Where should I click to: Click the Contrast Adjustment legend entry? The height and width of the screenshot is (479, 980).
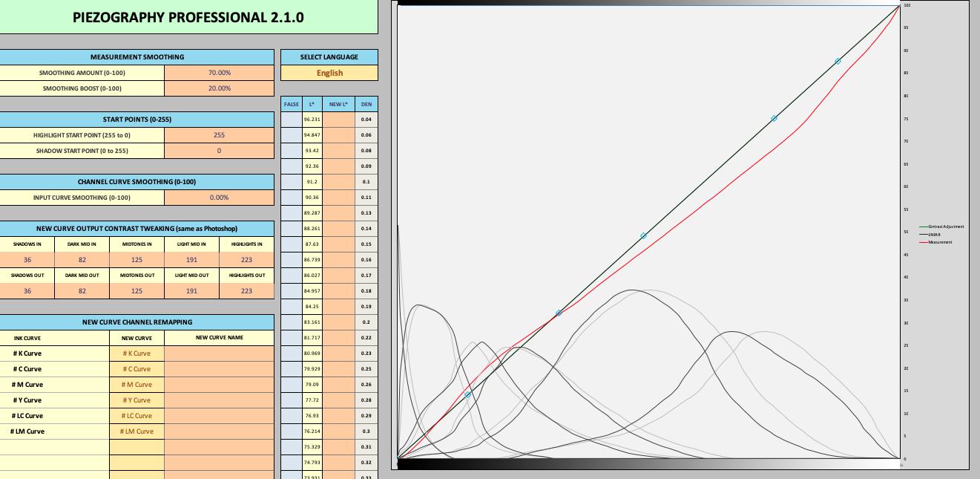[x=941, y=227]
